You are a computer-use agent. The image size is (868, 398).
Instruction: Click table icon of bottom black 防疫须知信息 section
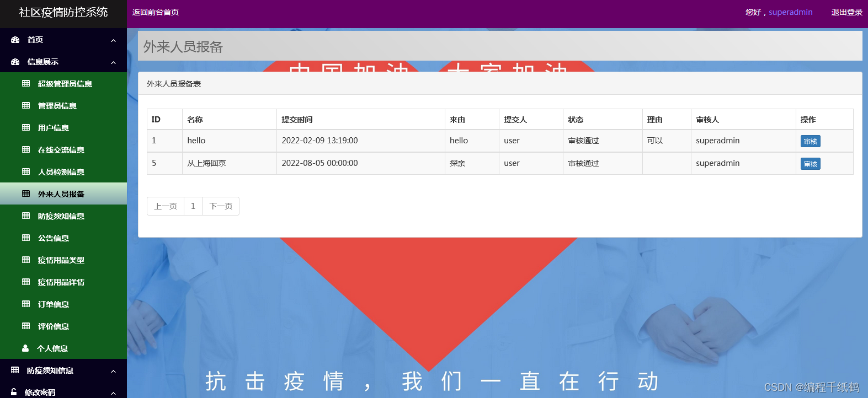pyautogui.click(x=15, y=370)
